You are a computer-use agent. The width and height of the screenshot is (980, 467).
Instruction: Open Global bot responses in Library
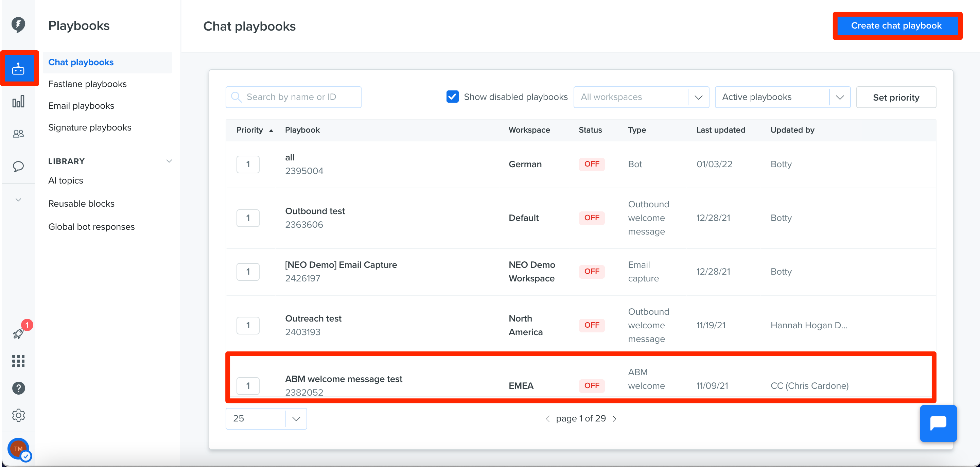(91, 226)
